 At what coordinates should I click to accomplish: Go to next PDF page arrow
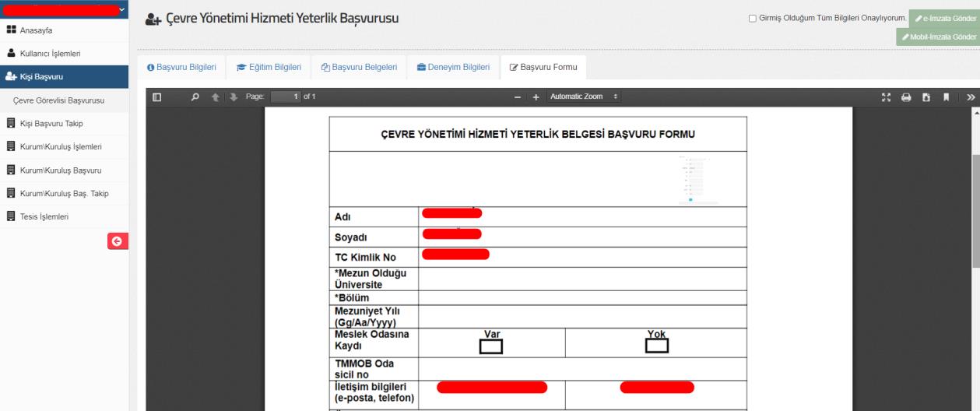(232, 97)
